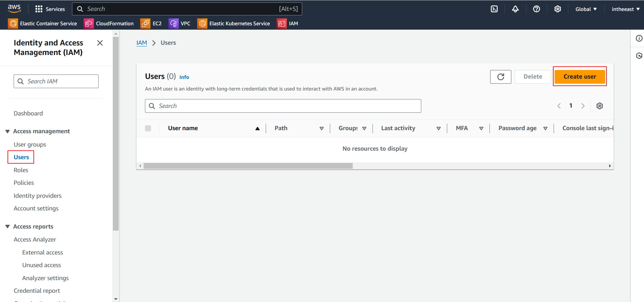Open the intheeast account menu

626,9
